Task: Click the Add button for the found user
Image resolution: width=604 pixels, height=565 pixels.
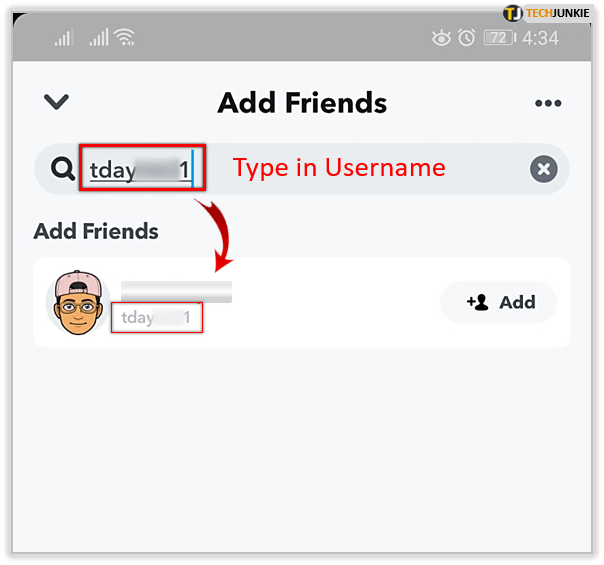Action: [498, 302]
